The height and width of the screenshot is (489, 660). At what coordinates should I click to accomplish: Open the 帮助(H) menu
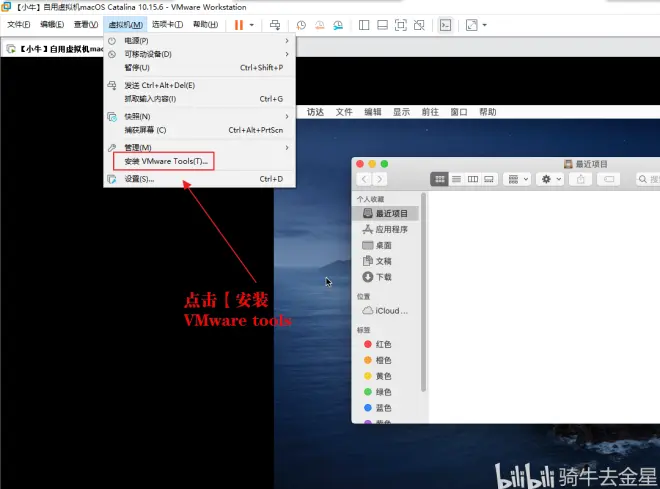click(205, 24)
